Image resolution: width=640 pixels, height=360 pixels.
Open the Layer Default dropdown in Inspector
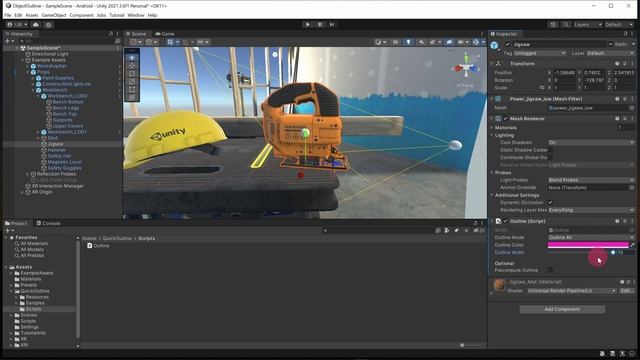pyautogui.click(x=610, y=53)
